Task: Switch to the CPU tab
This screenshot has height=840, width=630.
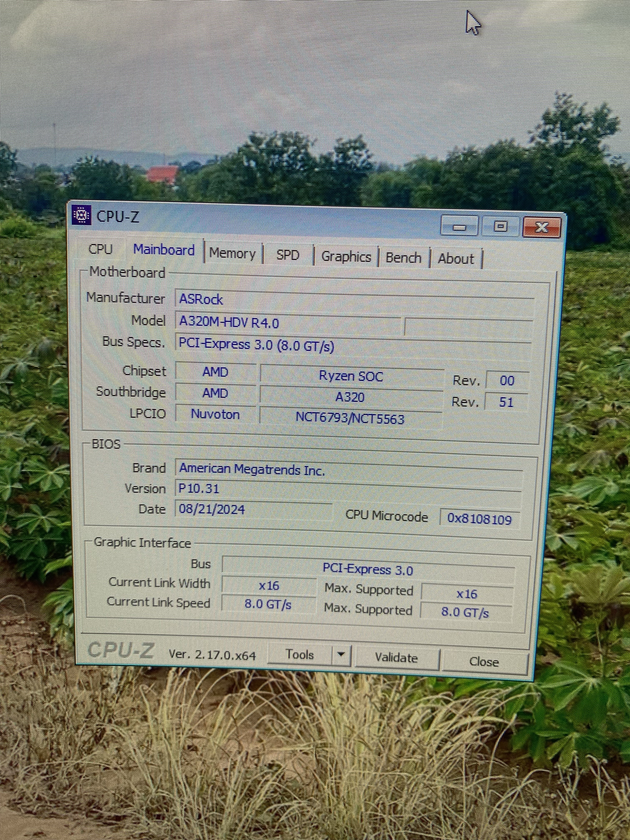Action: (x=101, y=249)
